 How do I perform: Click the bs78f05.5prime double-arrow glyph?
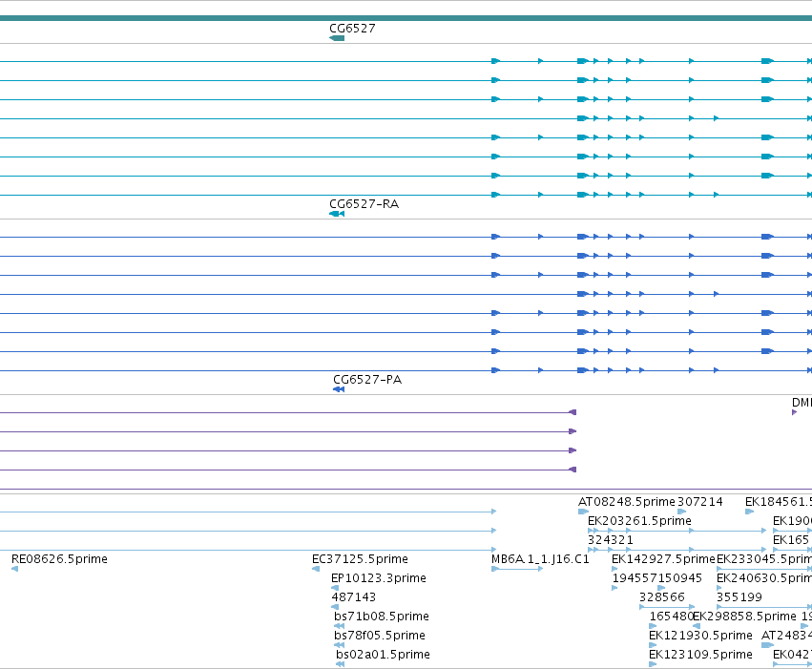coord(339,646)
